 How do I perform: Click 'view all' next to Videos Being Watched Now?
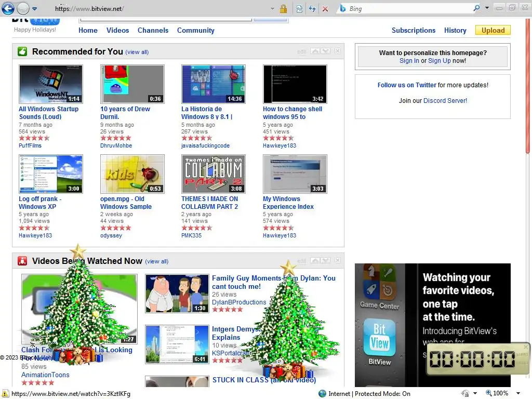[x=157, y=261]
